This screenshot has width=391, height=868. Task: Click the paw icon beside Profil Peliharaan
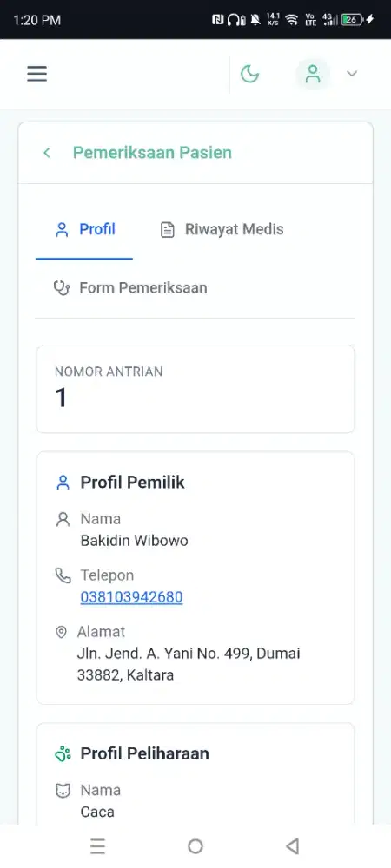[x=63, y=754]
